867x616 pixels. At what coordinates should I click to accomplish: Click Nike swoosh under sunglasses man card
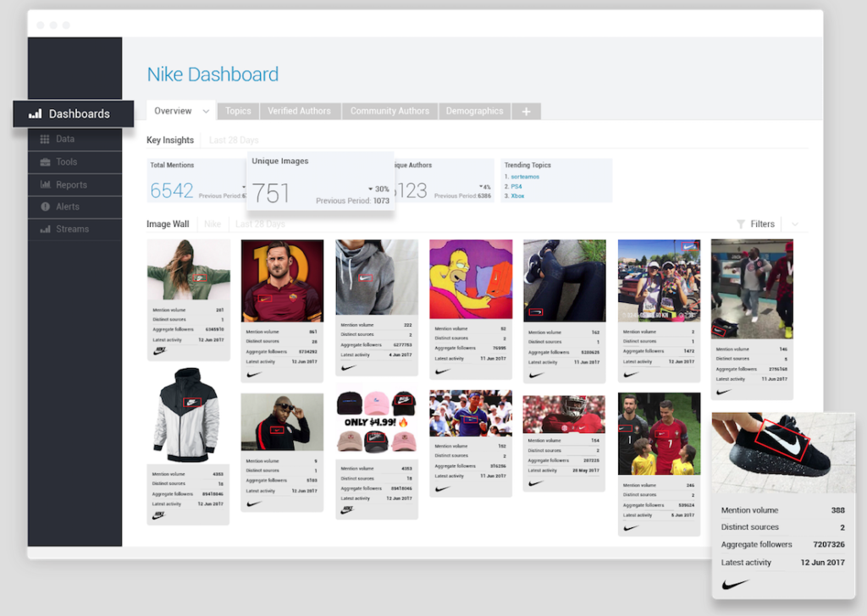tap(254, 503)
